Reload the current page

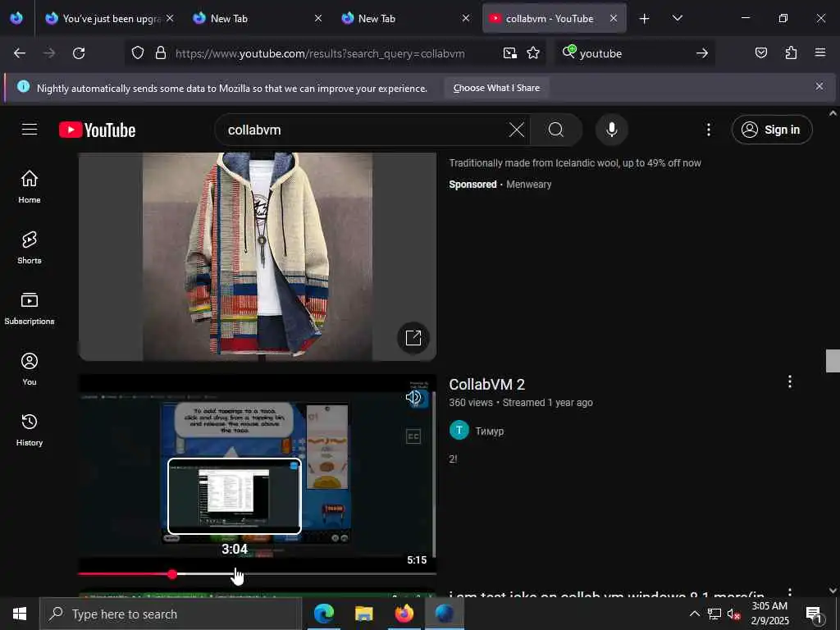(79, 53)
